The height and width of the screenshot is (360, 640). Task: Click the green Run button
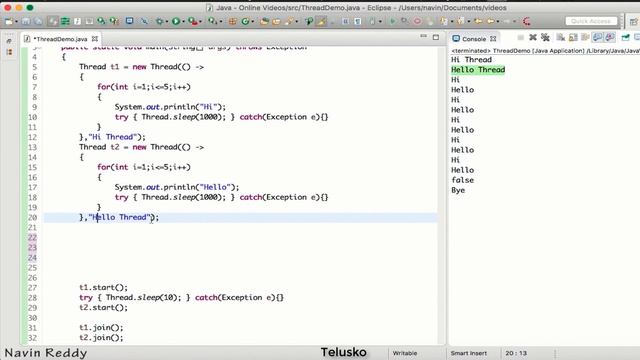pos(176,21)
